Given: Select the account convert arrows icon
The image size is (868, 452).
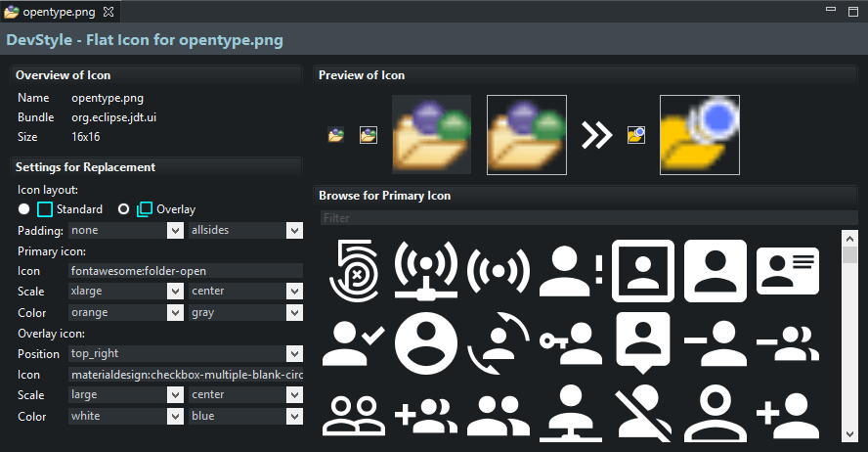Looking at the screenshot, I should coord(499,343).
